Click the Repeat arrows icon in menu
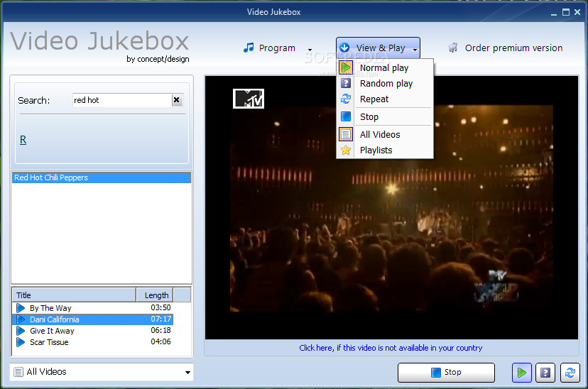The image size is (588, 389). coord(345,99)
